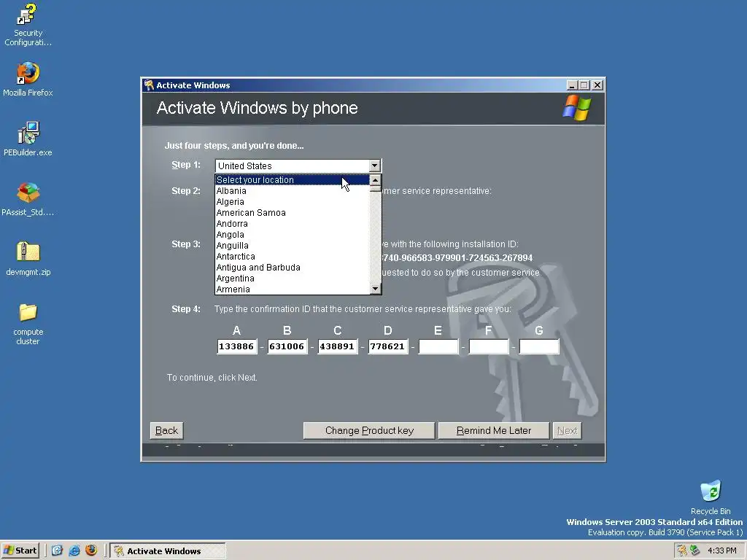Select the Recycle Bin icon
This screenshot has width=747, height=560.
pos(711,497)
